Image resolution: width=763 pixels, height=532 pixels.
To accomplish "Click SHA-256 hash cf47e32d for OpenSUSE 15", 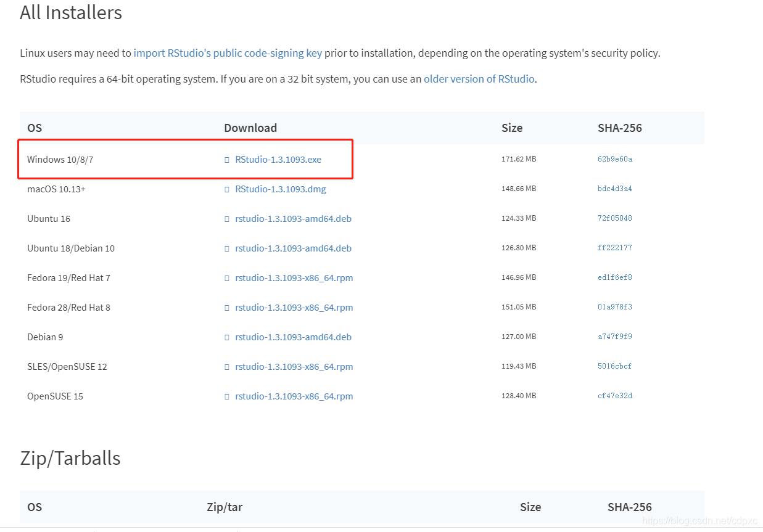I will 614,396.
